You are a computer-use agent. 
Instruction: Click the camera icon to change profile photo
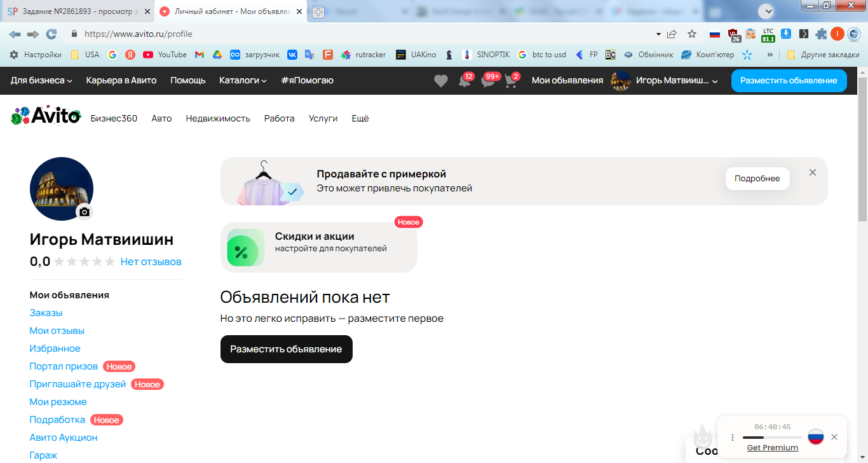[85, 212]
